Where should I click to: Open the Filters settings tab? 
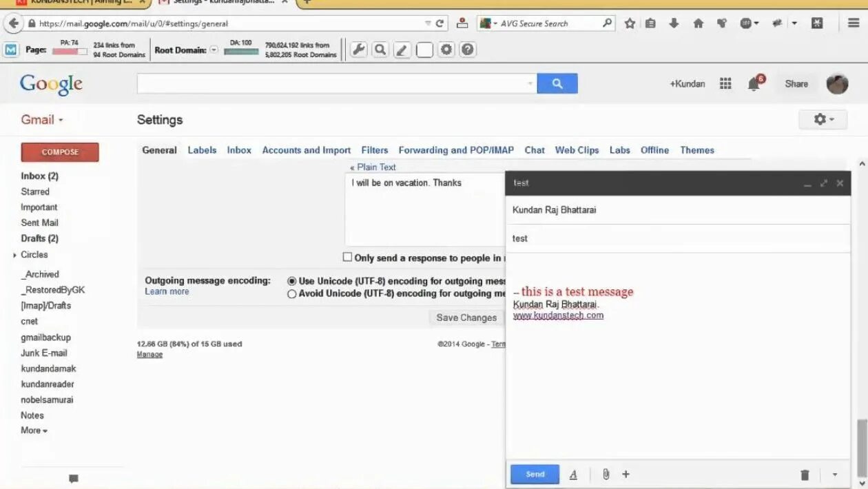375,150
